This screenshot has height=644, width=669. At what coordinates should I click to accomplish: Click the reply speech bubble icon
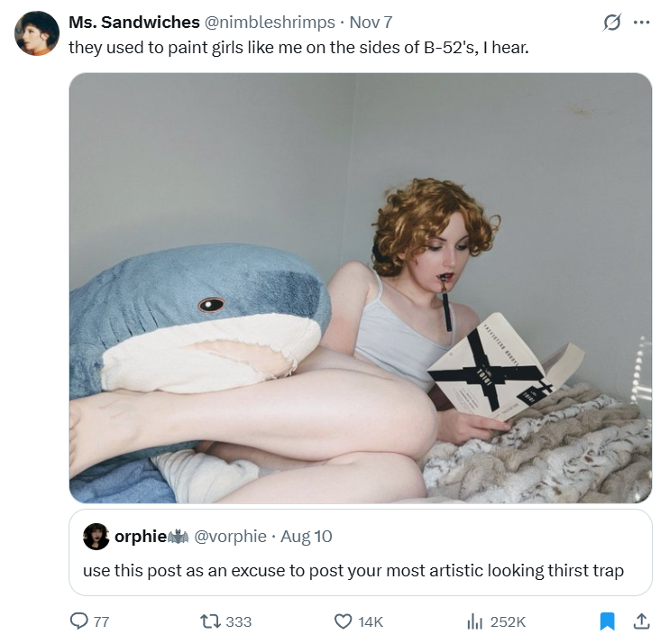pyautogui.click(x=79, y=621)
